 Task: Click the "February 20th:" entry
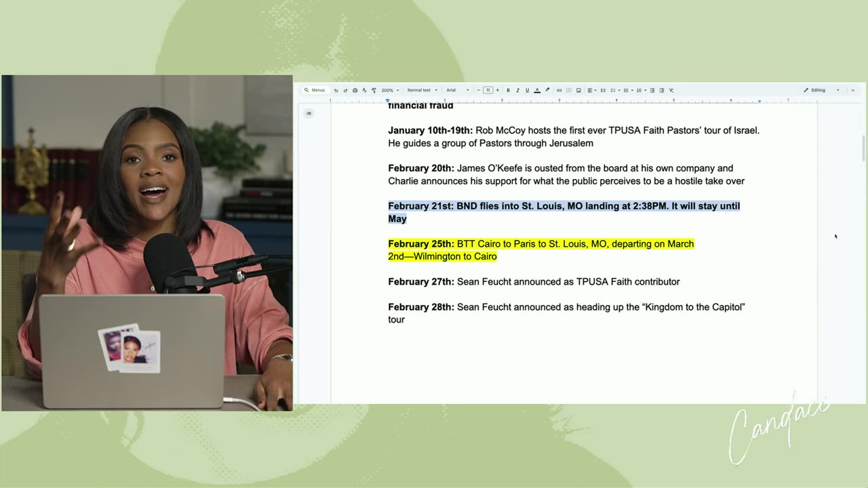566,174
